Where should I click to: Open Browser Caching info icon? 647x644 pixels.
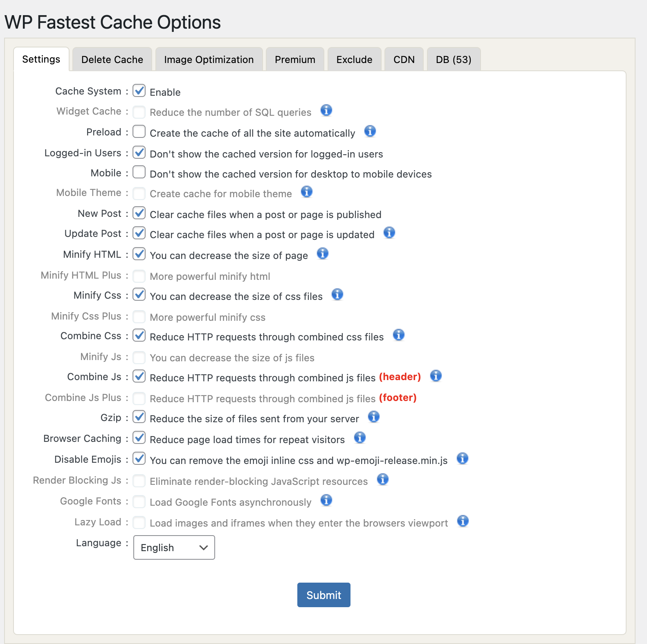tap(360, 438)
